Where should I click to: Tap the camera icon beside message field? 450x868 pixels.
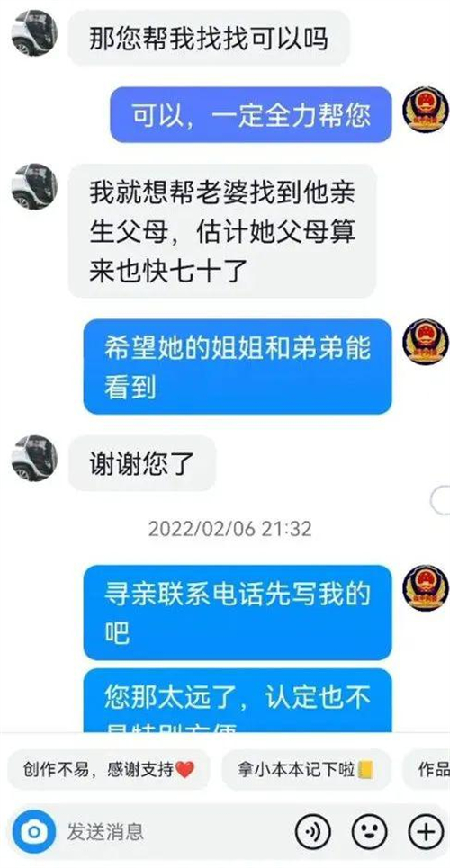(x=34, y=831)
